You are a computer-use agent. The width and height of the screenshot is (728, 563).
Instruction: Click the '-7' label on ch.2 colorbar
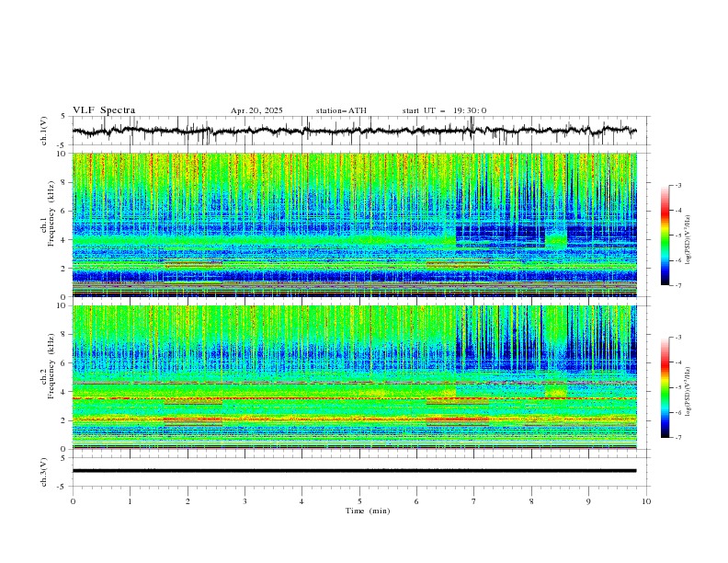point(678,438)
